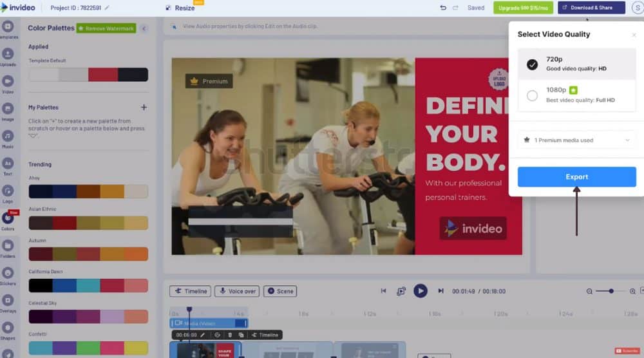Viewport: 644px width, 358px height.
Task: Close the Select Video Quality dialog
Action: coord(634,35)
